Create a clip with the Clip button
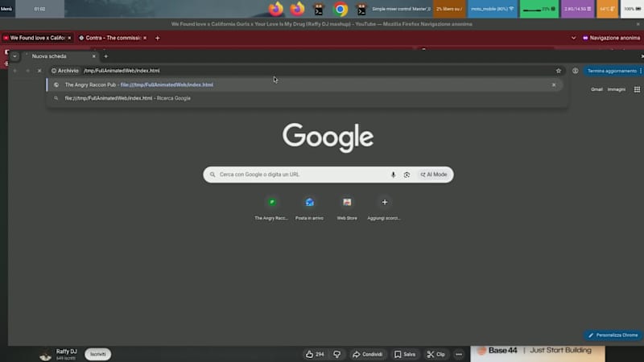This screenshot has height=362, width=644. pos(436,354)
